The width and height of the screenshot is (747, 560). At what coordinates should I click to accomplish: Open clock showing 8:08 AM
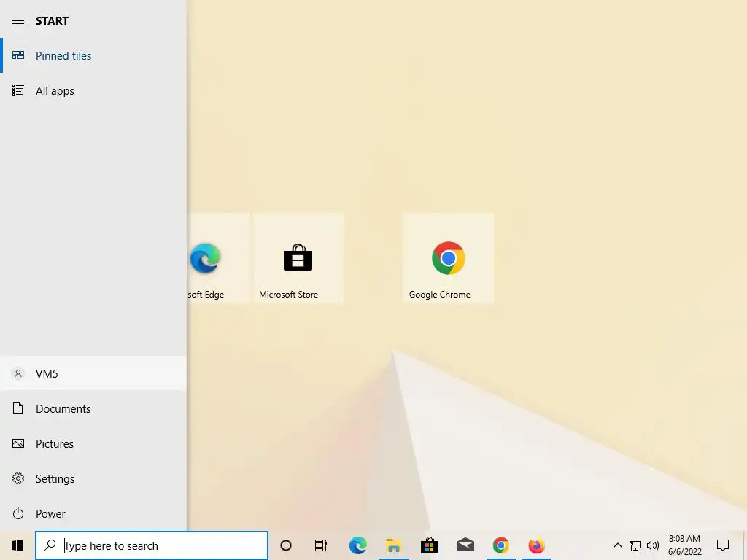click(x=684, y=545)
